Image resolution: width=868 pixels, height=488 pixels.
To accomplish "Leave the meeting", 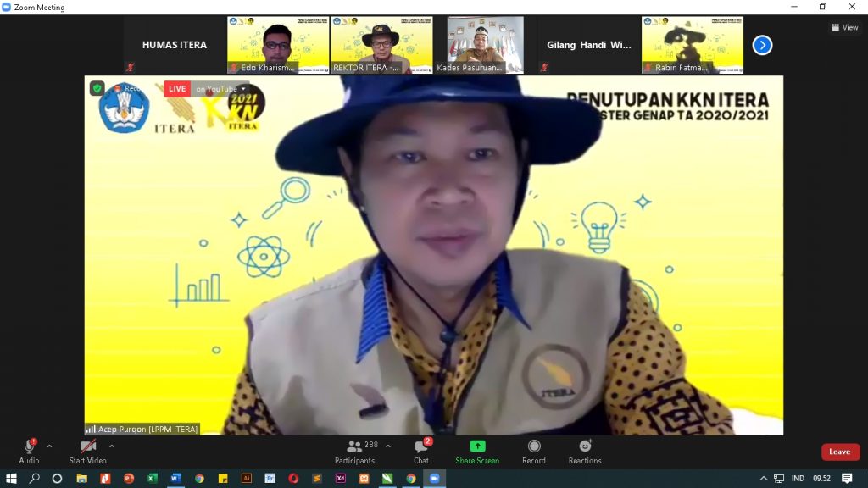I will (840, 452).
